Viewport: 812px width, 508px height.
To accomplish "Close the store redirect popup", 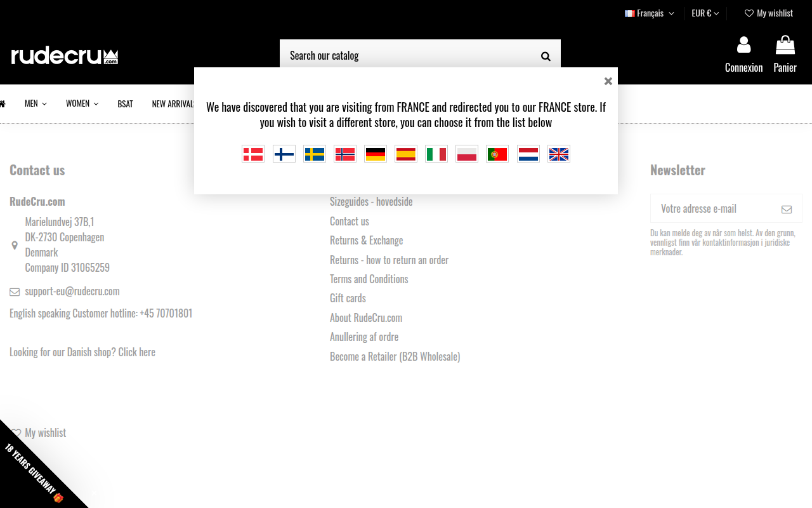I will 608,81.
